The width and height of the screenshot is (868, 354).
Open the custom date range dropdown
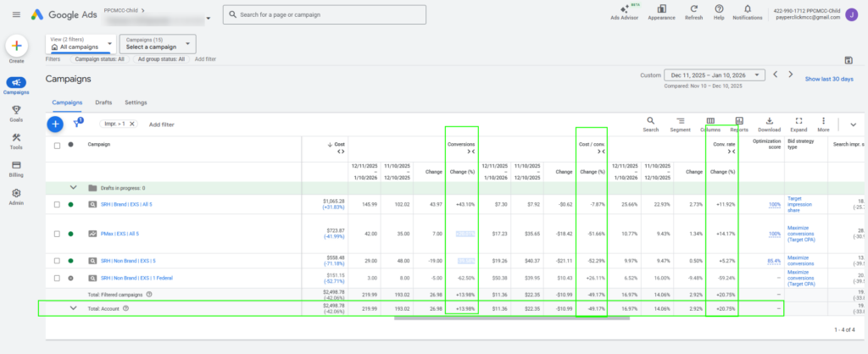tap(714, 75)
